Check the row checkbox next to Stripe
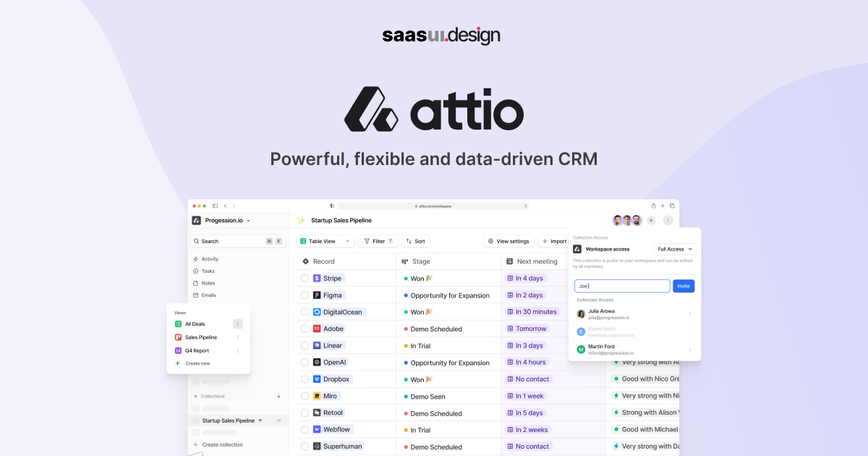This screenshot has width=868, height=456. coord(305,278)
